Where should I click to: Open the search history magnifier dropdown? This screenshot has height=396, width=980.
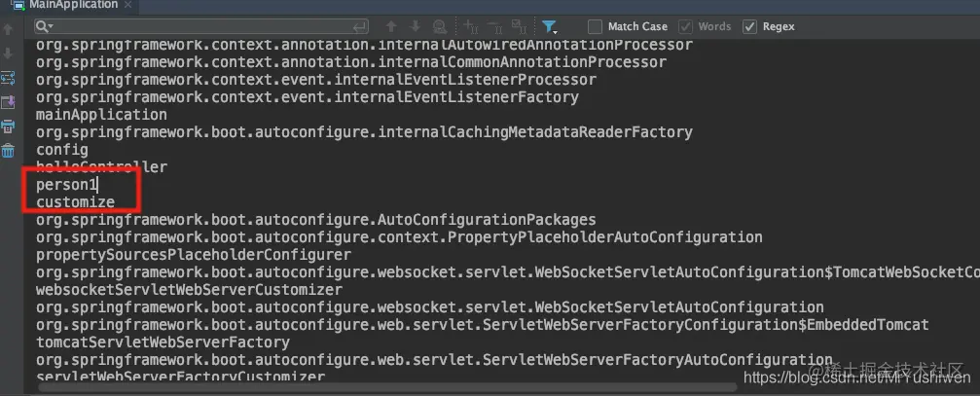click(45, 26)
